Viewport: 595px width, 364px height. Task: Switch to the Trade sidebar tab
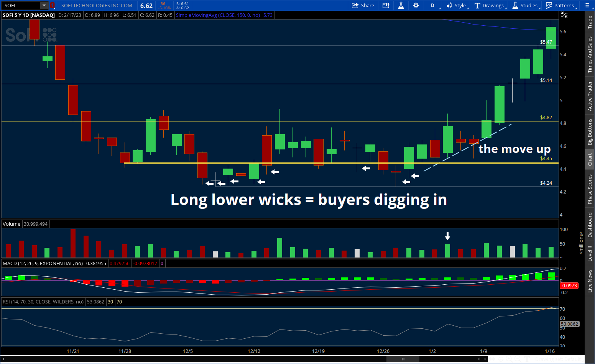tap(590, 22)
